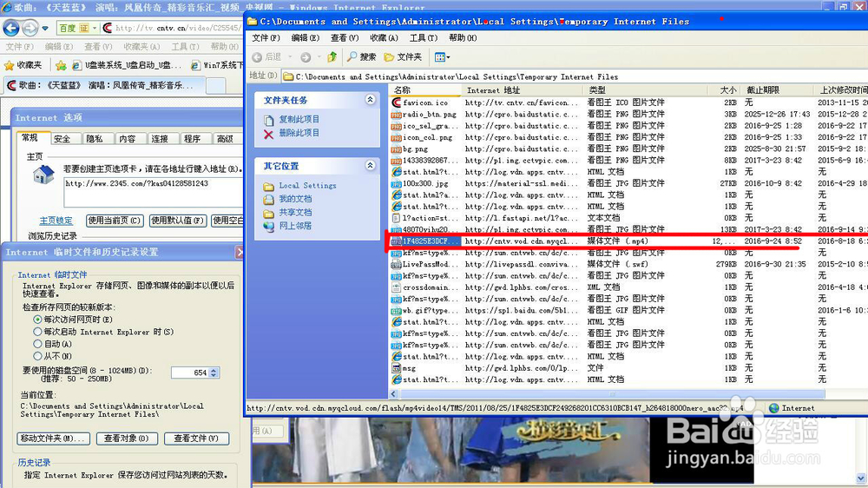Select wb.gif?type file icon

(396, 310)
